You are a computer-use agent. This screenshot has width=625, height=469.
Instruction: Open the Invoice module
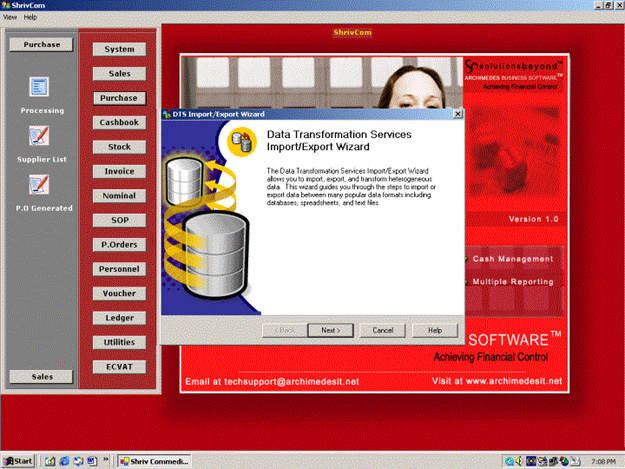(x=119, y=171)
